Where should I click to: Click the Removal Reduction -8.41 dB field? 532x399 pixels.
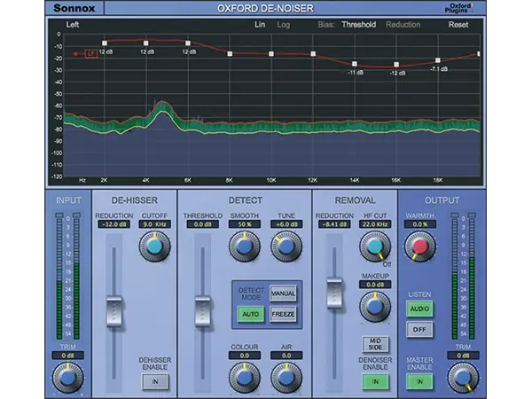(x=334, y=224)
